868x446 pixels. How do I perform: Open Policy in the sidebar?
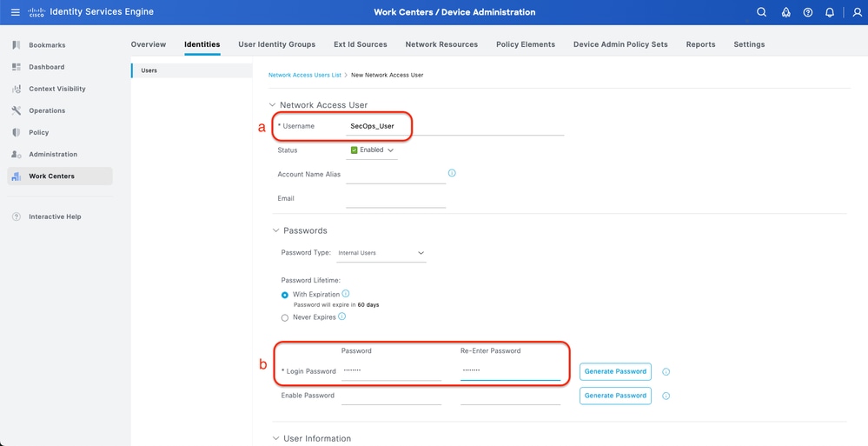pyautogui.click(x=39, y=132)
